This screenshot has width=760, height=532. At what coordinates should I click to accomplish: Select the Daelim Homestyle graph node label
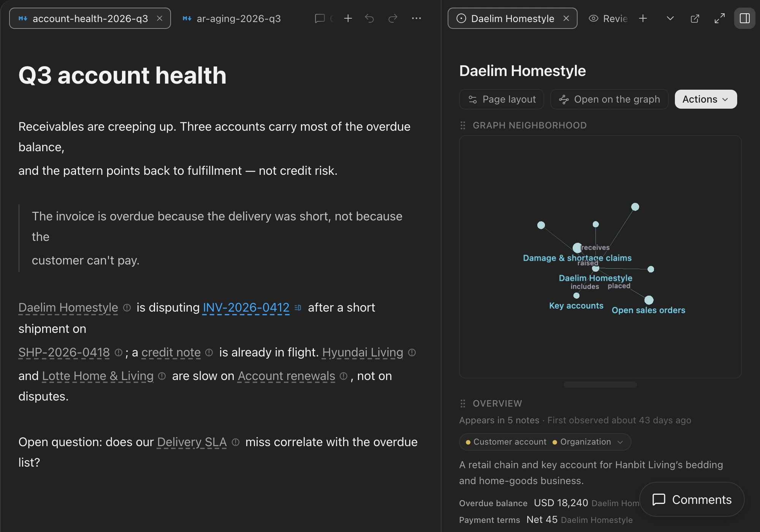595,278
